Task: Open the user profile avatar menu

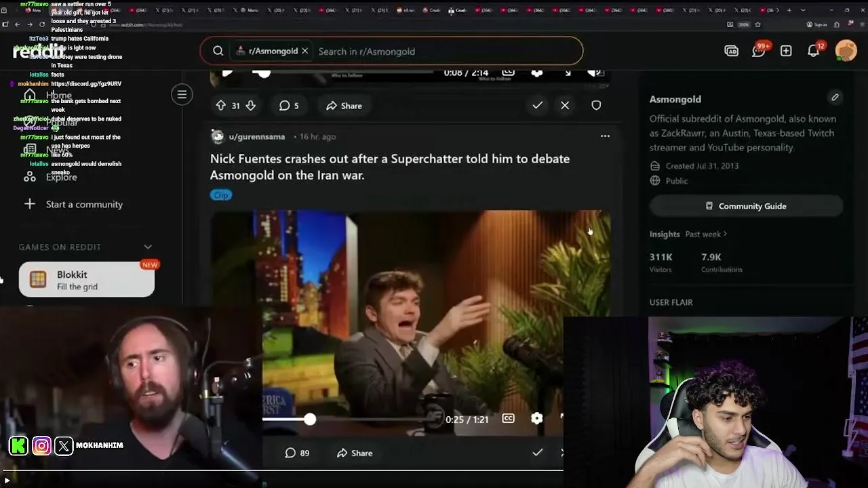Action: point(846,51)
